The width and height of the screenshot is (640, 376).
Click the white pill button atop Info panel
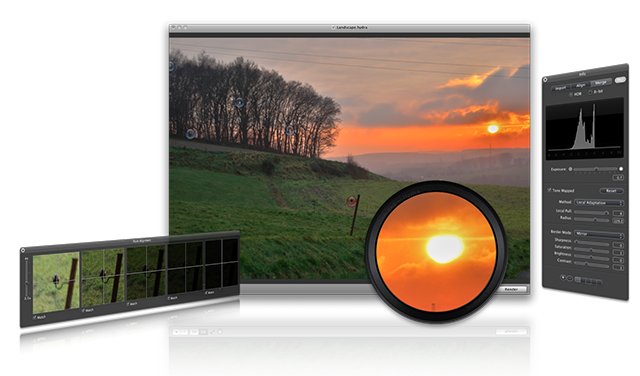[x=620, y=80]
